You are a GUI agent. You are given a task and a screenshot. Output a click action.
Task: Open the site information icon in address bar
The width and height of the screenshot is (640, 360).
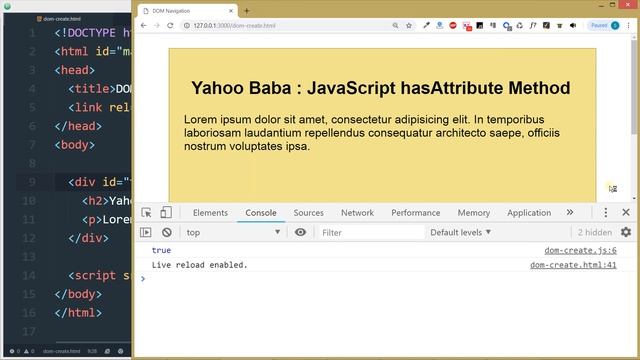187,25
